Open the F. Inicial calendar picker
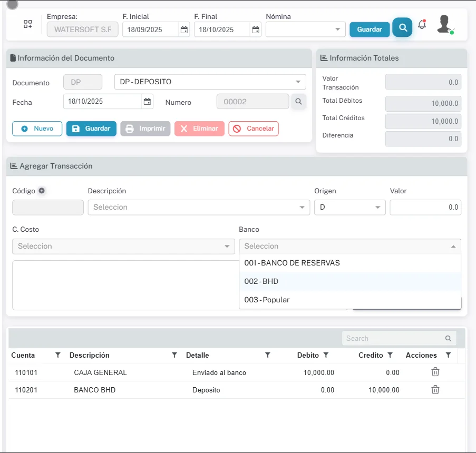The height and width of the screenshot is (453, 476). click(184, 29)
